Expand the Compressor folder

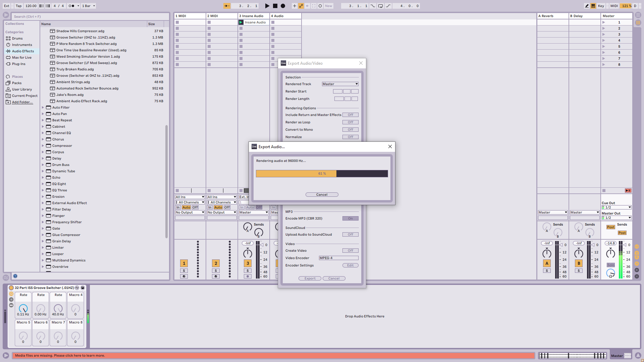[x=43, y=146]
